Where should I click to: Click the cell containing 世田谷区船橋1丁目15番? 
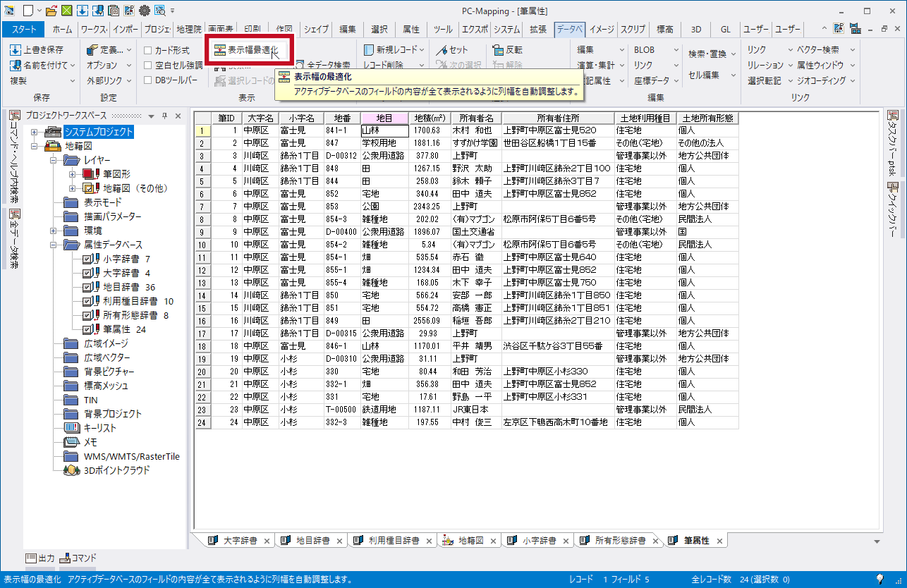pyautogui.click(x=558, y=143)
